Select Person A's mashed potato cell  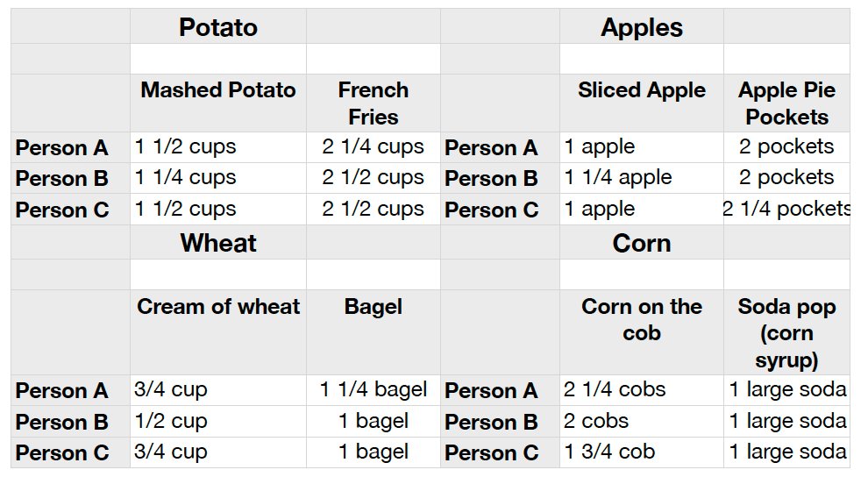[218, 147]
